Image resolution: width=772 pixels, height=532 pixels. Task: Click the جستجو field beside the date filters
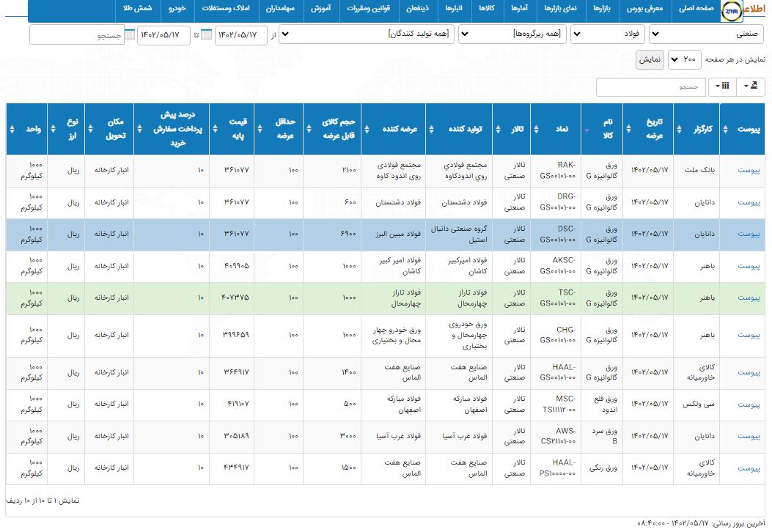(77, 35)
